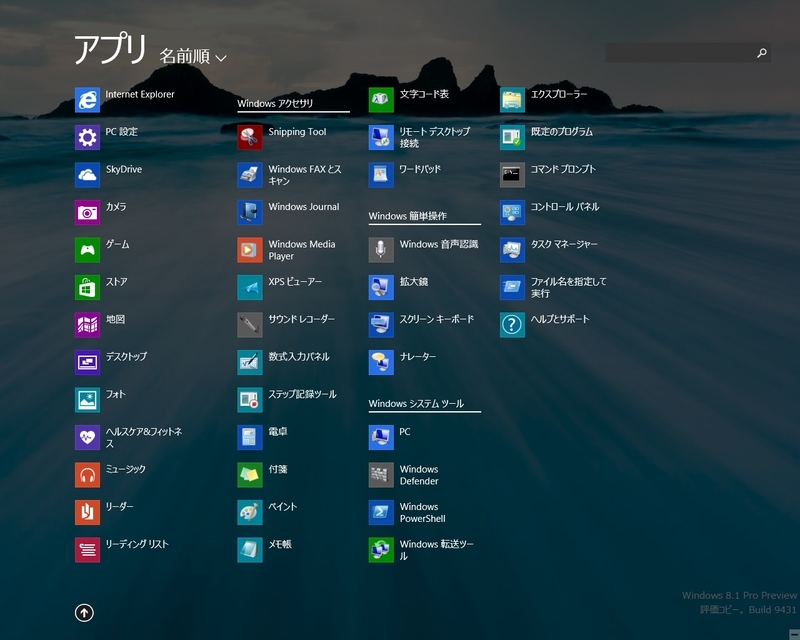The width and height of the screenshot is (800, 640).
Task: Launch ワードパッド icon
Action: pos(381,175)
